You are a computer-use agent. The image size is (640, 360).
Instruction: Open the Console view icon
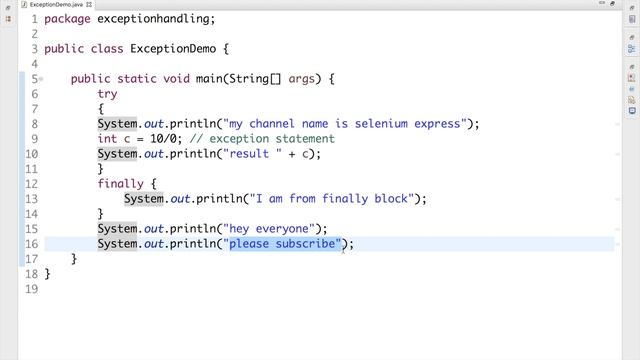pos(632,111)
